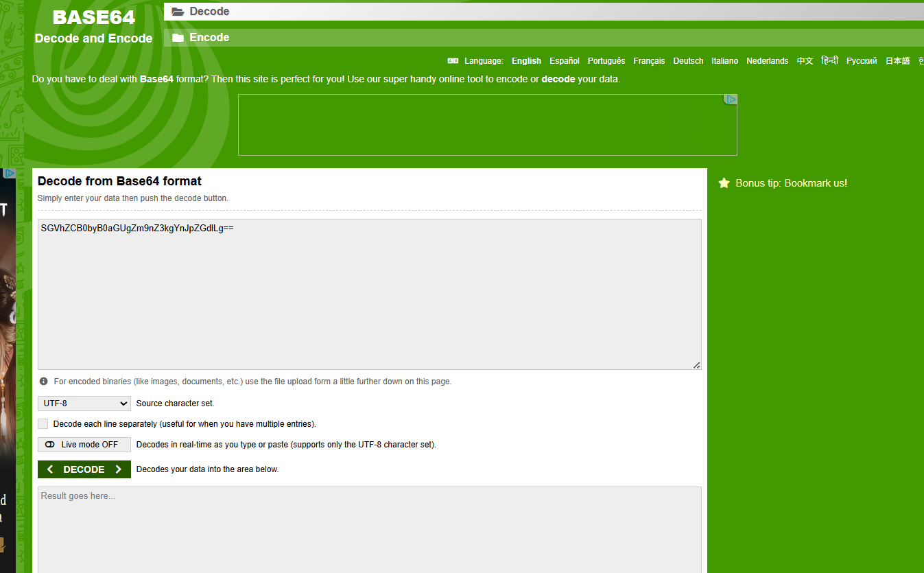
Task: Click the input textarea resize handle
Action: point(696,365)
